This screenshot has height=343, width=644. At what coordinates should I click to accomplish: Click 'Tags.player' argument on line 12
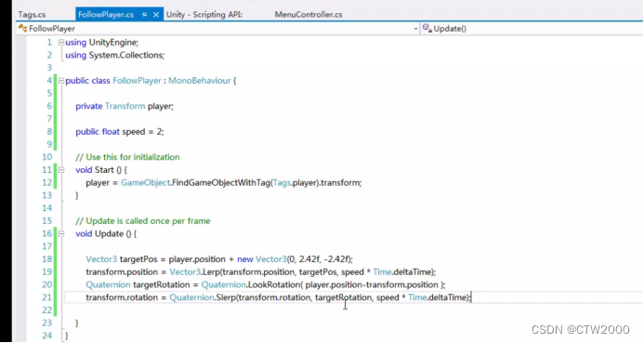click(x=295, y=182)
